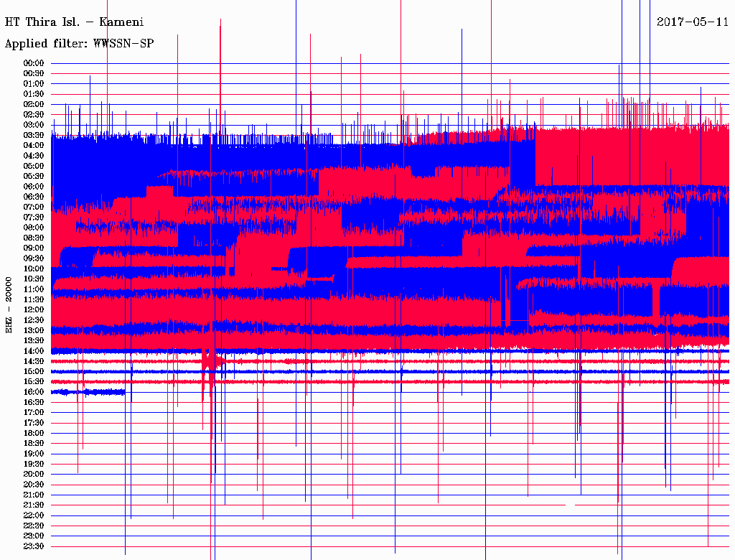The width and height of the screenshot is (735, 560).
Task: Click the '13:00' time label
Action: (x=34, y=331)
